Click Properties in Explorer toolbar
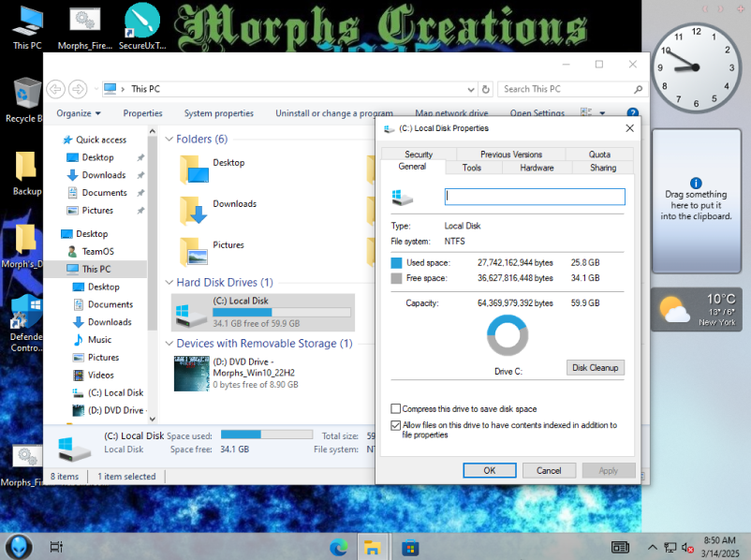 142,113
